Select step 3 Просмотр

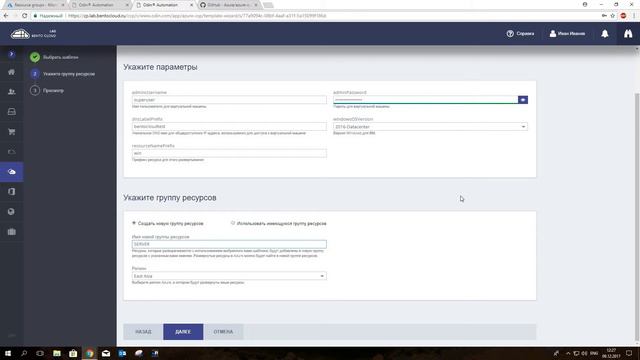click(x=47, y=90)
